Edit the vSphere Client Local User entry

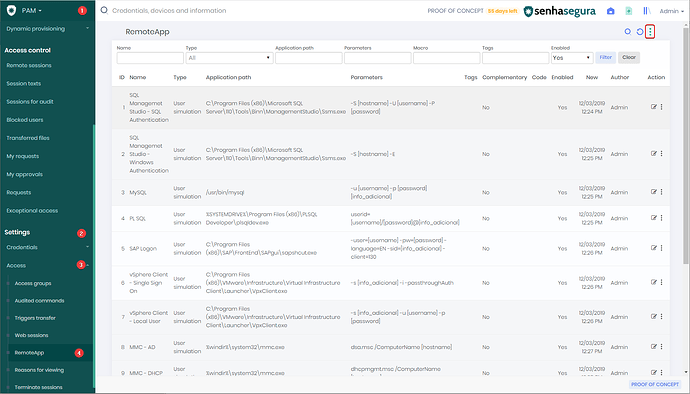point(653,317)
